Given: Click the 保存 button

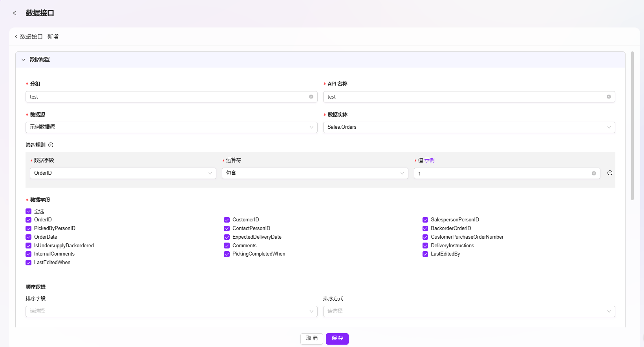Looking at the screenshot, I should 337,339.
